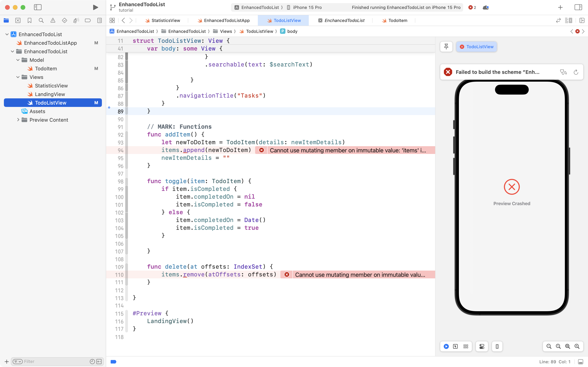Image resolution: width=588 pixels, height=367 pixels.
Task: Pin the TodoListView preview using the pin icon
Action: (x=446, y=47)
